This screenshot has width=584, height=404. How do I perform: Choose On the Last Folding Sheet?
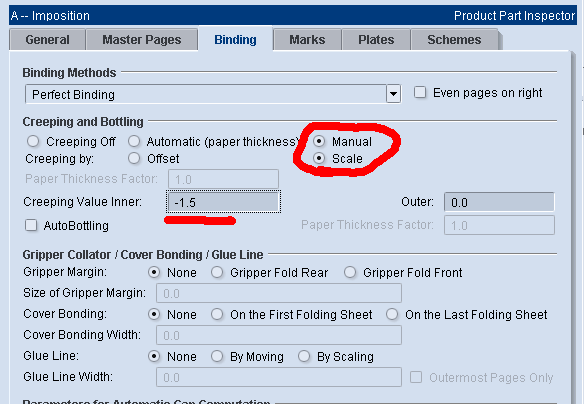coord(392,315)
